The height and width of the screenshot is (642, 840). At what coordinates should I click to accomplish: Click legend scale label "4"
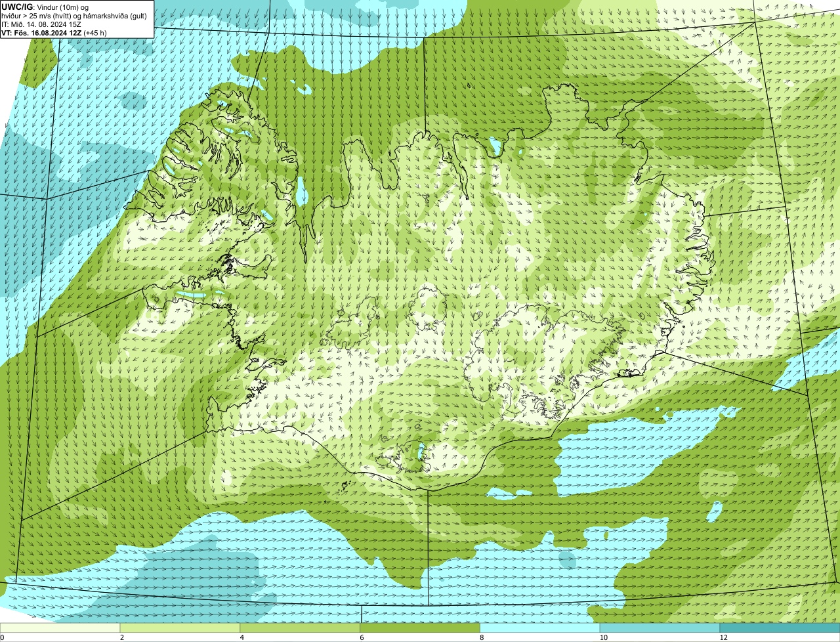(242, 637)
